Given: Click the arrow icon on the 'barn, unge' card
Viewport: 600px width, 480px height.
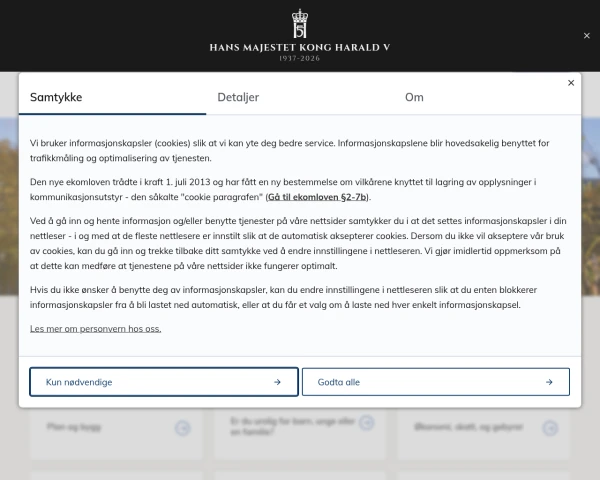Looking at the screenshot, I should pyautogui.click(x=367, y=423).
